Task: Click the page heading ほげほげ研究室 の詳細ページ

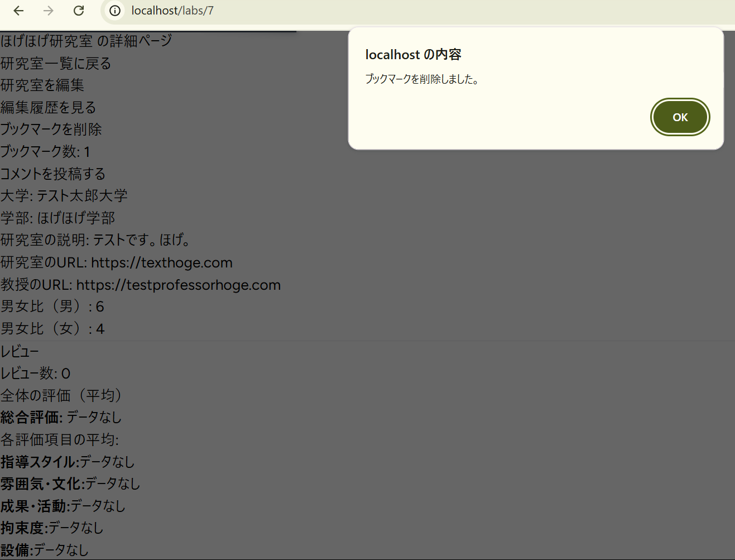Action: pyautogui.click(x=87, y=41)
